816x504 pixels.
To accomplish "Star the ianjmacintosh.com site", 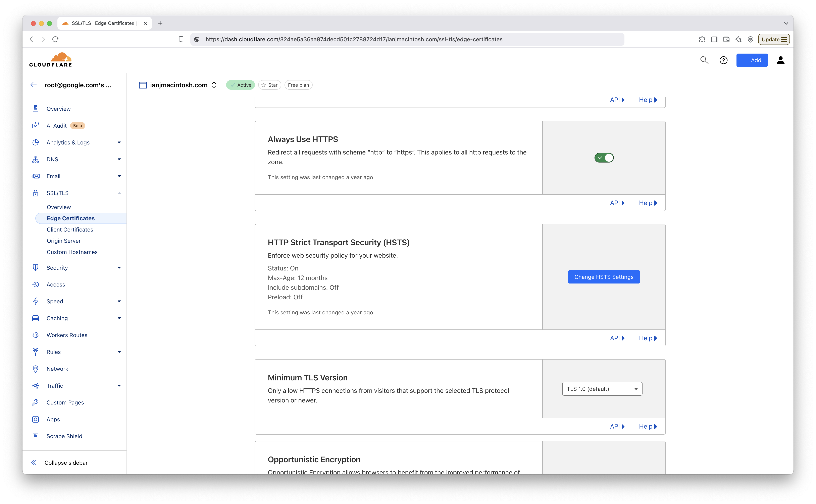I will [x=269, y=85].
